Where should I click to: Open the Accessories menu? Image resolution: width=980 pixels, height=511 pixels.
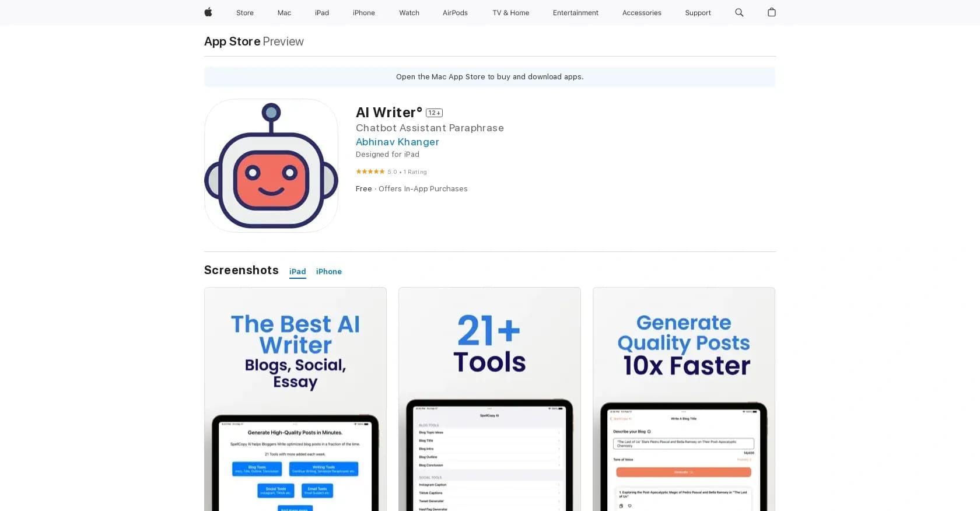point(642,13)
